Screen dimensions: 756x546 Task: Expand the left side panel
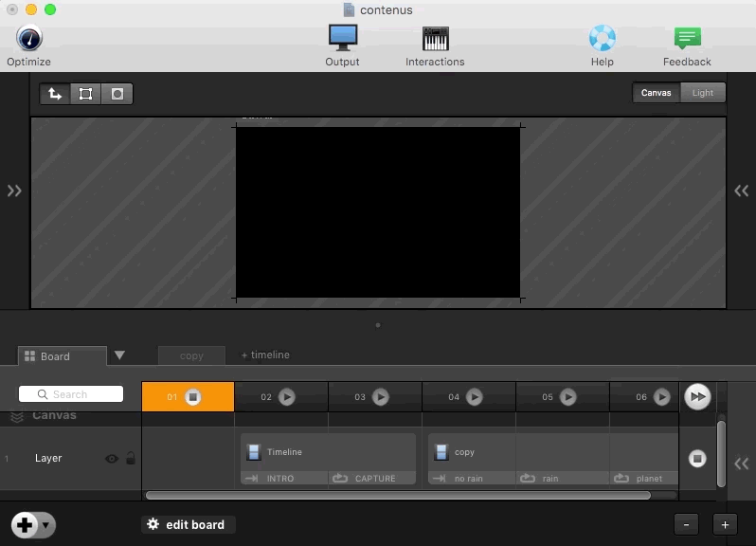(14, 191)
